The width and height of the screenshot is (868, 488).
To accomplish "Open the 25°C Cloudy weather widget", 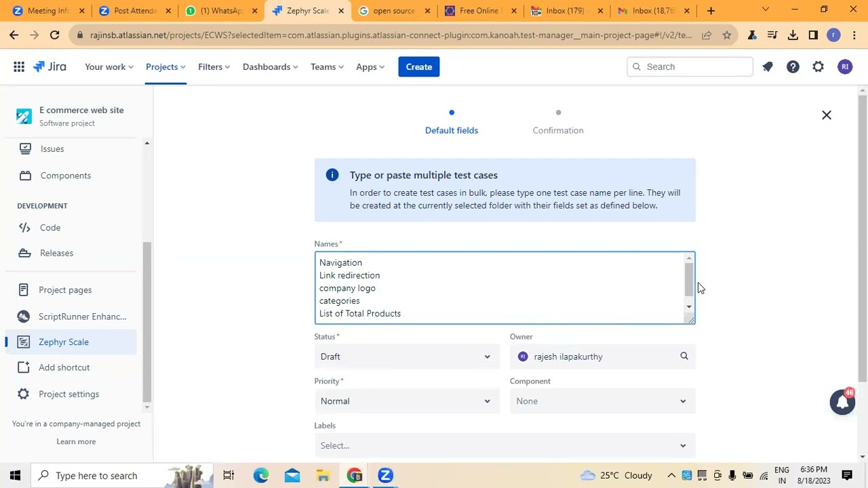I will (x=616, y=475).
